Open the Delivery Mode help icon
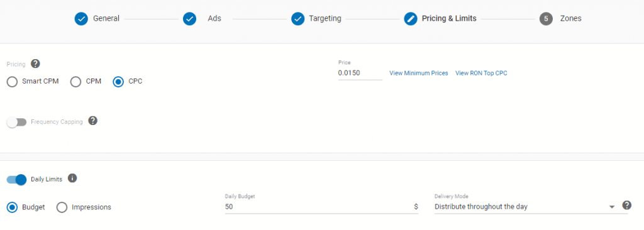 pos(626,205)
